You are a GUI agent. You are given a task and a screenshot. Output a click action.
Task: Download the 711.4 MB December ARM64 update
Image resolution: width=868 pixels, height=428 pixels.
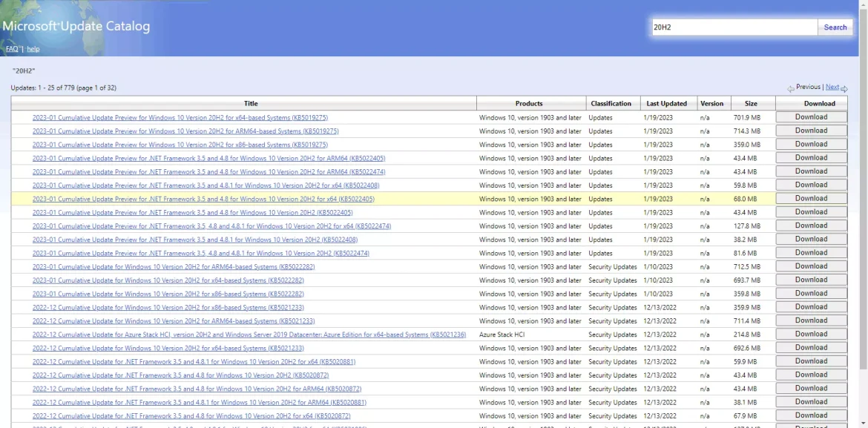click(811, 320)
